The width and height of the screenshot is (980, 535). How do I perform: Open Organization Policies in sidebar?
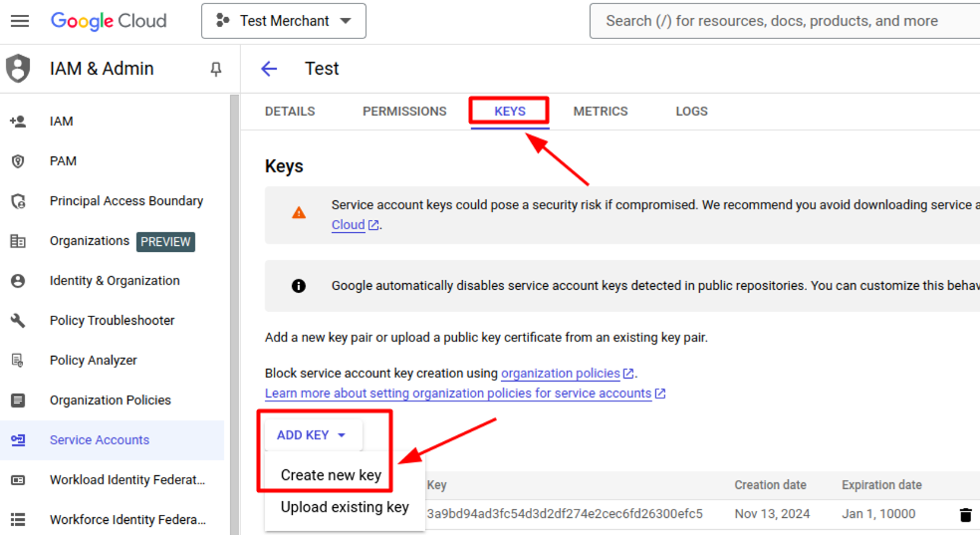coord(110,401)
